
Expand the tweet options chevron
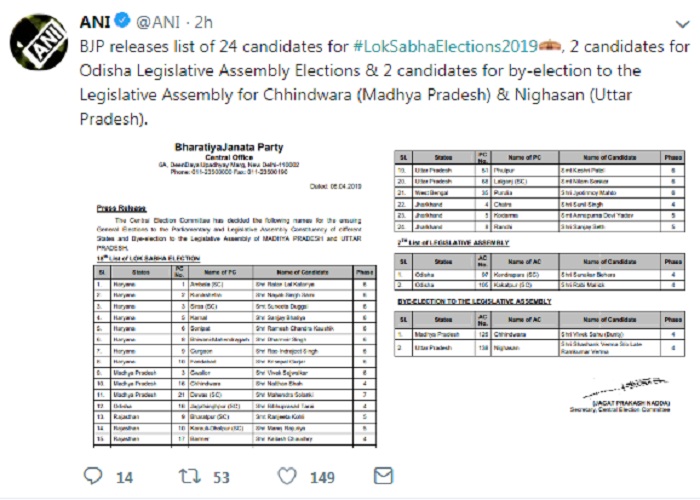682,24
